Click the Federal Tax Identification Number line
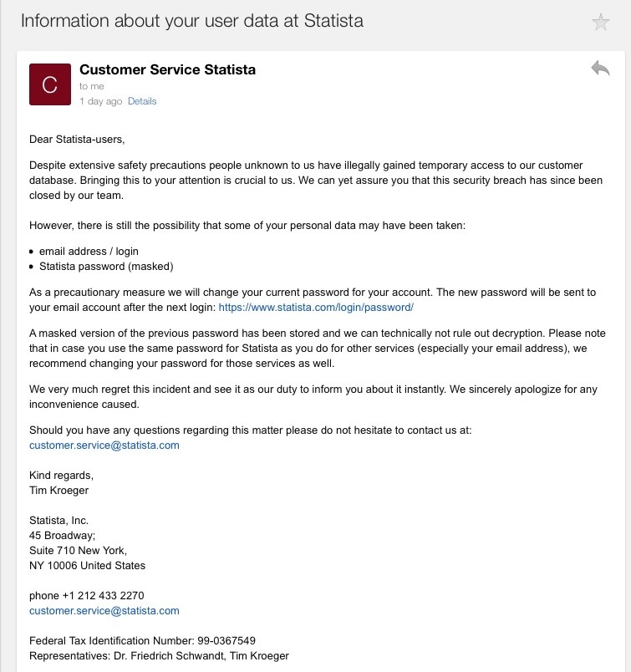This screenshot has width=631, height=672. [142, 640]
